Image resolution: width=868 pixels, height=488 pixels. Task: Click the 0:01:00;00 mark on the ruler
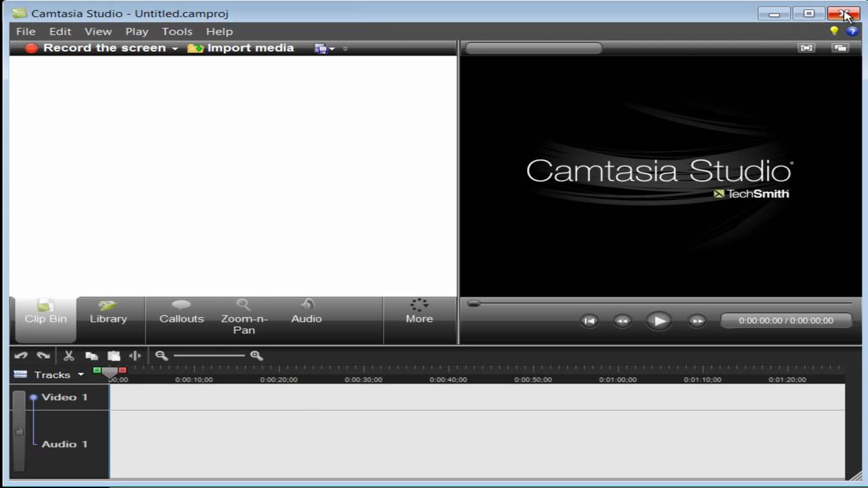coord(618,380)
